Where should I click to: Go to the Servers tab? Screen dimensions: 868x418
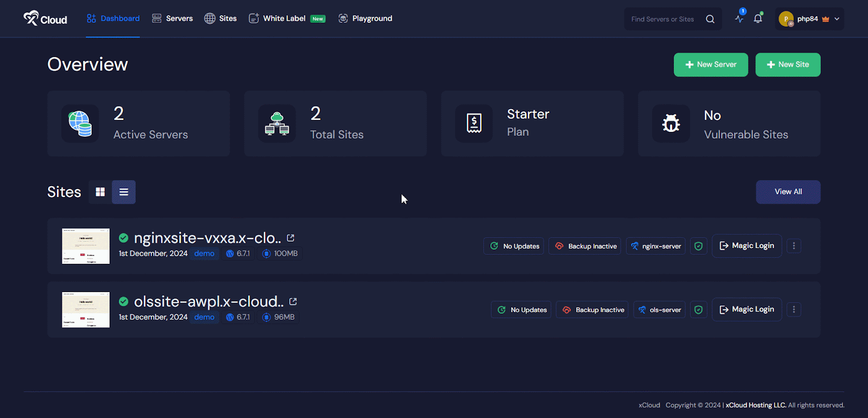pos(172,18)
